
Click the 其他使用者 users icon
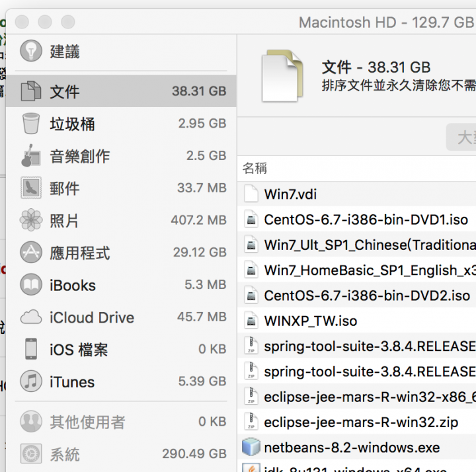31,422
